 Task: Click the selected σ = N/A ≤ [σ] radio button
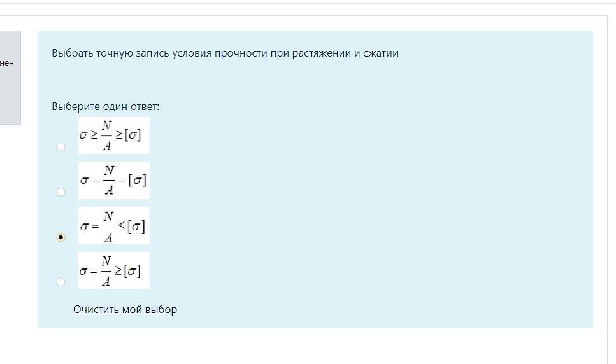[61, 237]
